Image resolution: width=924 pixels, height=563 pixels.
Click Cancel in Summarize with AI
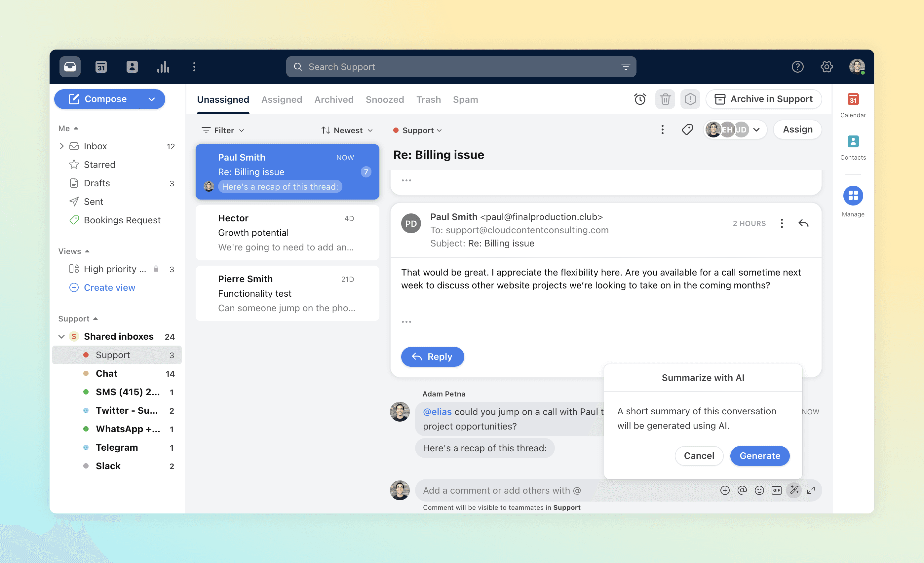pos(699,456)
